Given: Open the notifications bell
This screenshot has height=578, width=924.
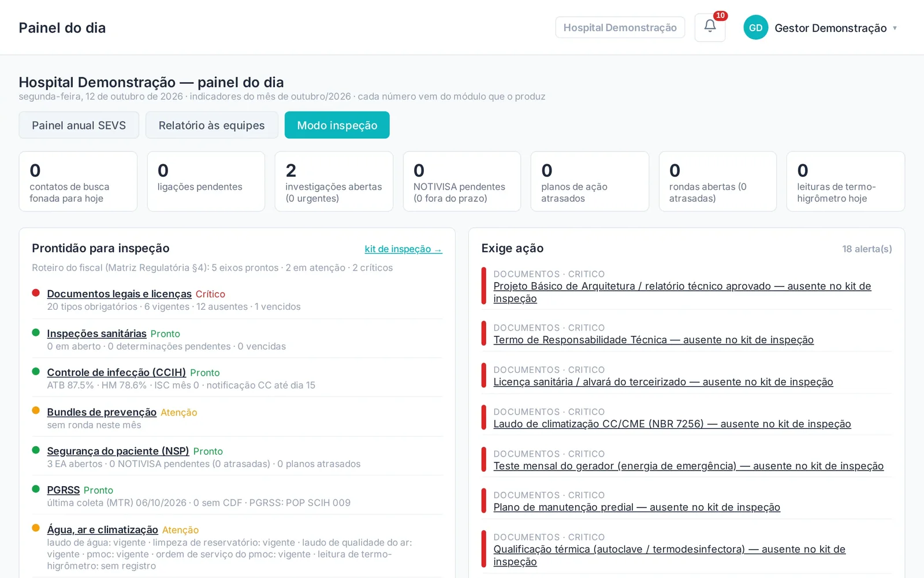Looking at the screenshot, I should pos(710,27).
